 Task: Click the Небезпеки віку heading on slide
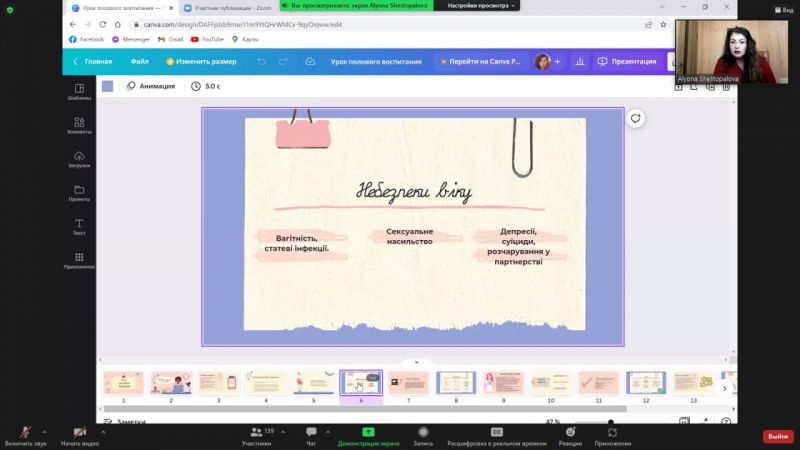[413, 192]
